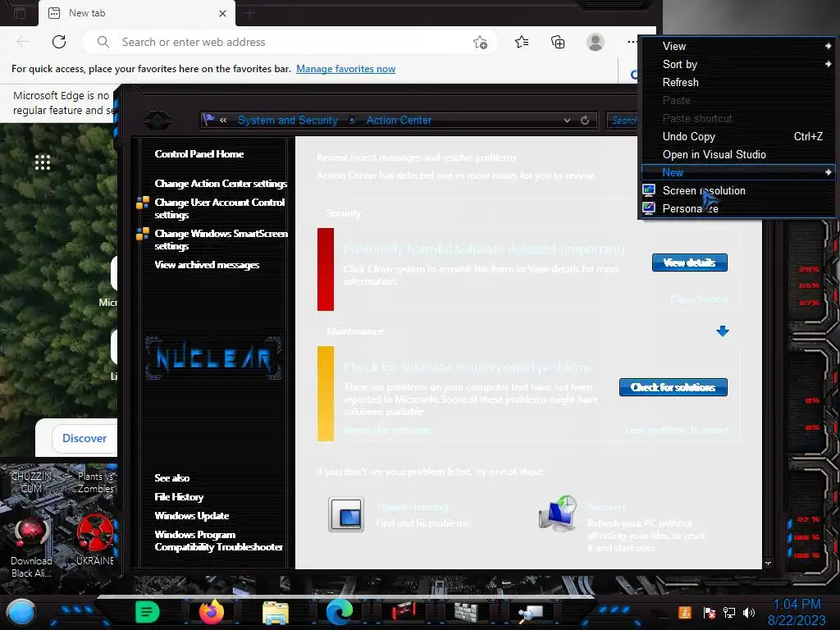Viewport: 840px width, 630px height.
Task: Click the Recovery icon
Action: point(558,514)
